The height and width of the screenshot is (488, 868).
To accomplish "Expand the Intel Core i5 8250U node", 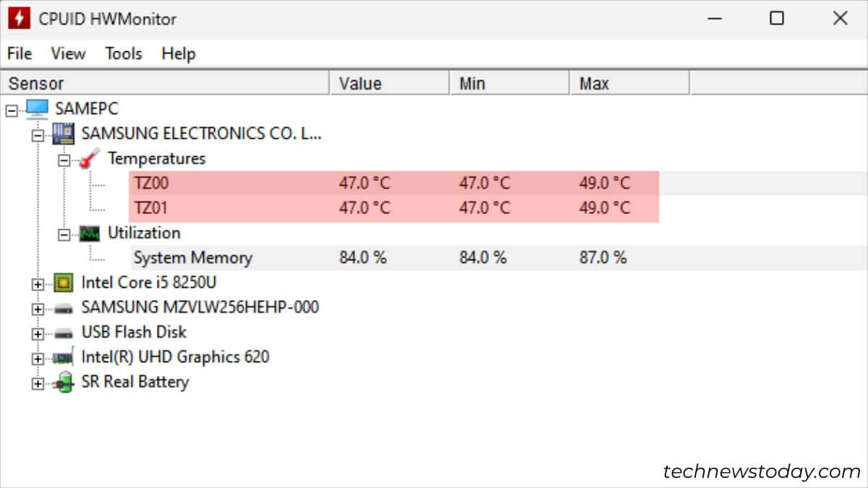I will click(x=37, y=282).
